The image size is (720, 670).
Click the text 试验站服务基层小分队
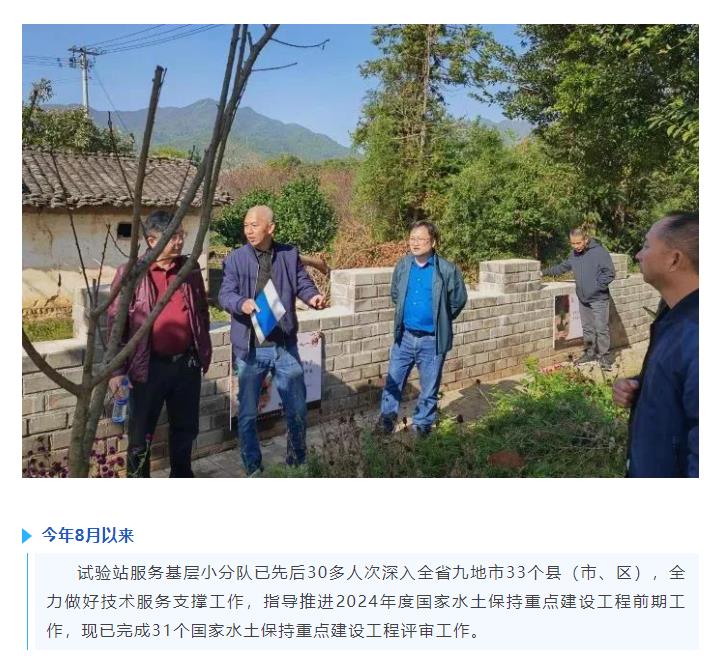tap(165, 573)
